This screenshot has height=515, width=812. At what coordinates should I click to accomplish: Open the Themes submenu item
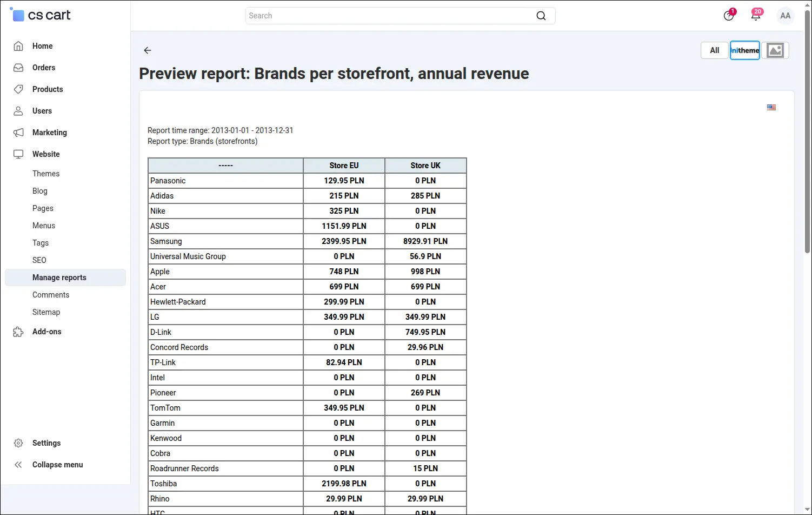coord(46,174)
